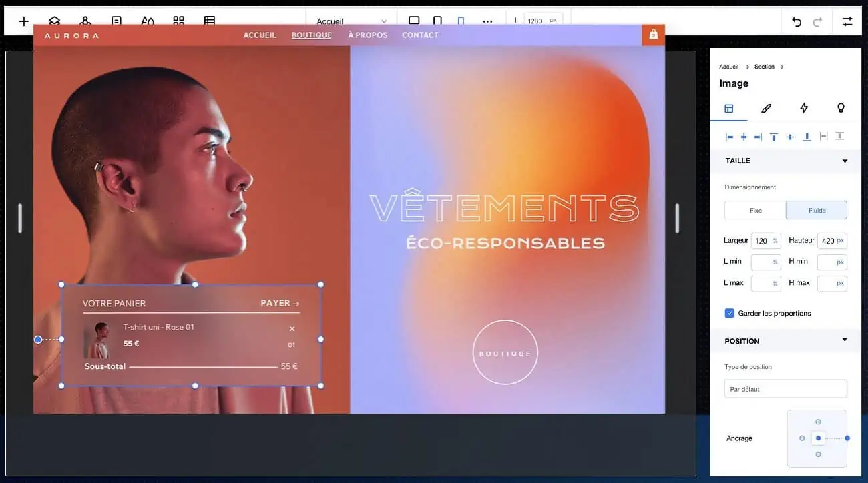Align element to right edge
Image resolution: width=868 pixels, height=483 pixels.
point(758,137)
